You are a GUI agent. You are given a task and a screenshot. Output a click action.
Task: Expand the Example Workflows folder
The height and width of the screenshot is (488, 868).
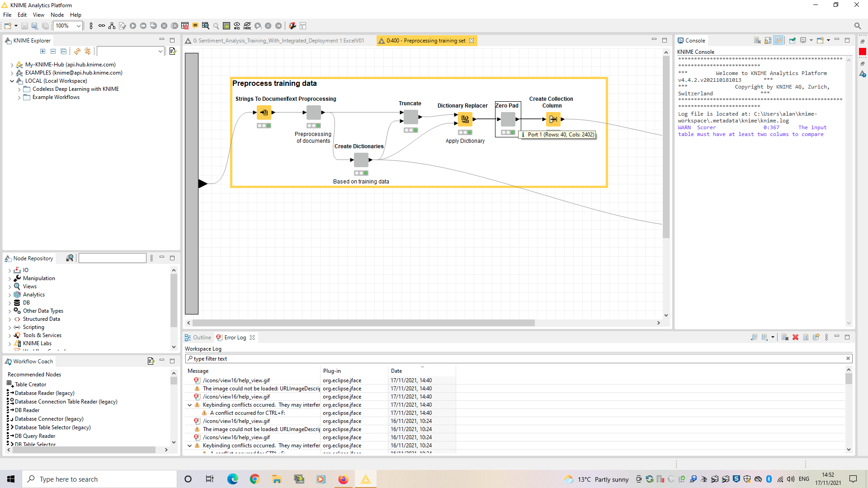[19, 97]
